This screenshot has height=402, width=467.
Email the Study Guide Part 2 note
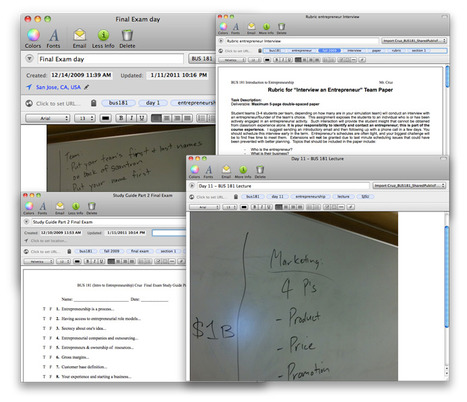pyautogui.click(x=60, y=208)
